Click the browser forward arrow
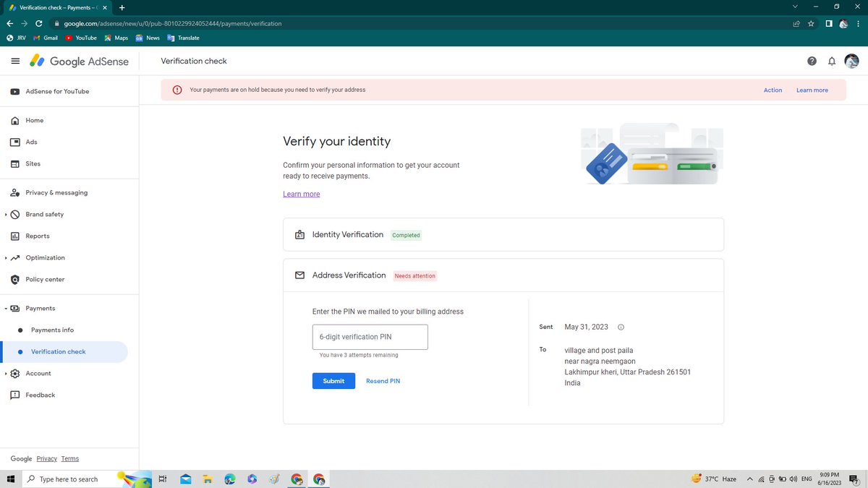The height and width of the screenshot is (488, 868). coord(24,23)
